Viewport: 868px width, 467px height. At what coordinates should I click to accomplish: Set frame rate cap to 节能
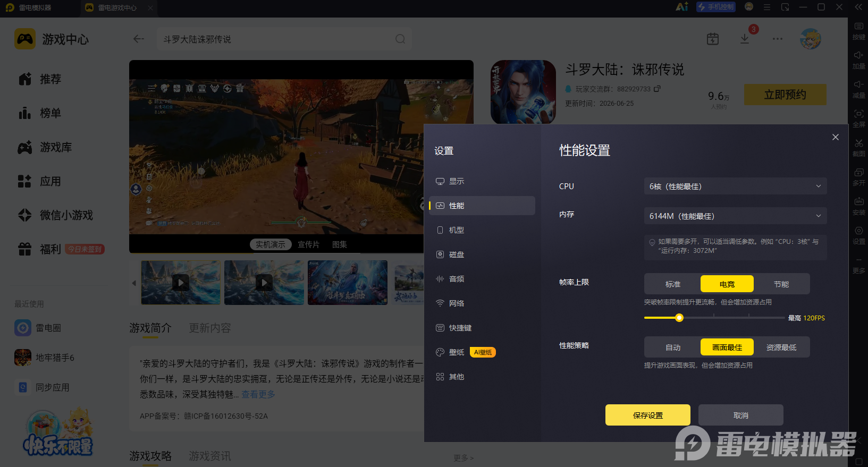[781, 284]
